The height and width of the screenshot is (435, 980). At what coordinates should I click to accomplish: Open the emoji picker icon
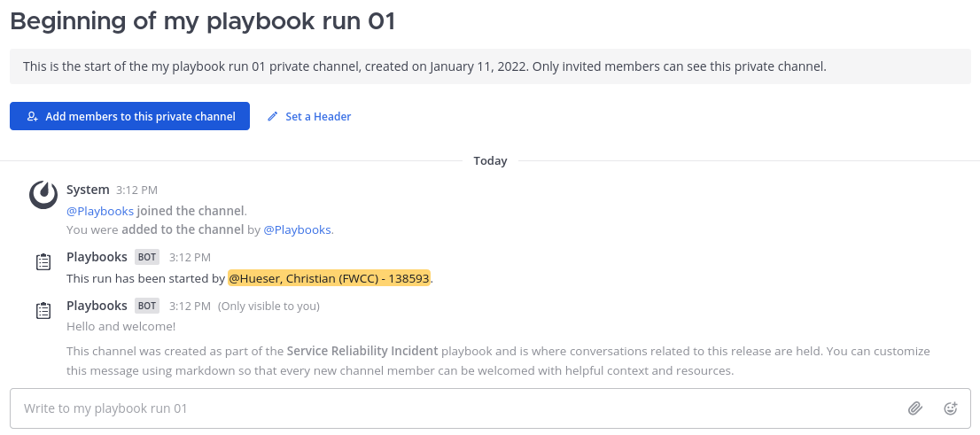point(950,408)
